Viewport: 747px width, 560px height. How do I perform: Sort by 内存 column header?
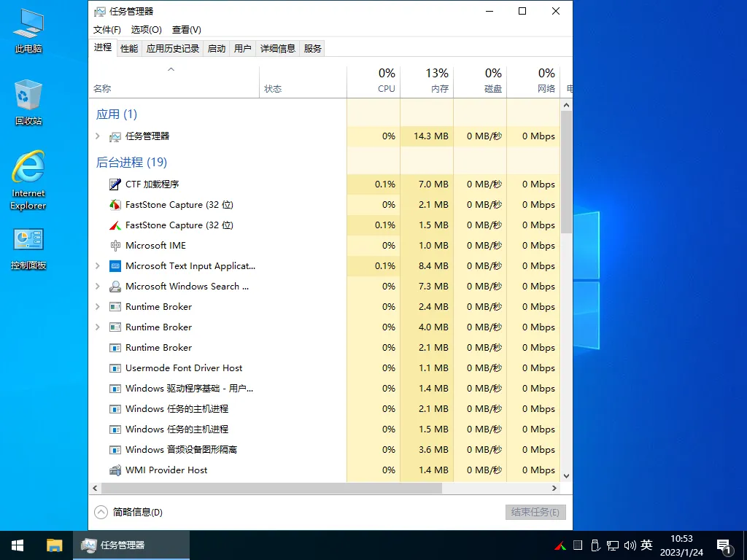[427, 82]
